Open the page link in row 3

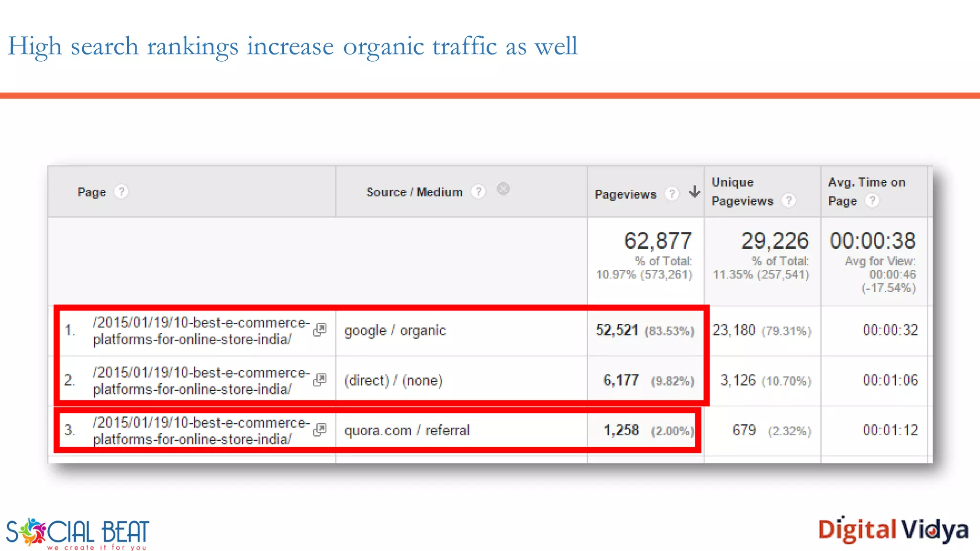[x=201, y=430]
